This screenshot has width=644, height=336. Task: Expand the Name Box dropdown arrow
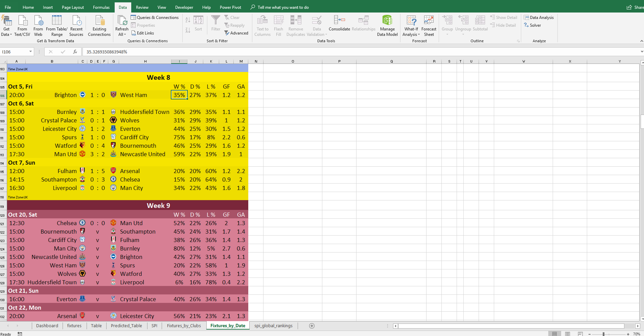30,52
